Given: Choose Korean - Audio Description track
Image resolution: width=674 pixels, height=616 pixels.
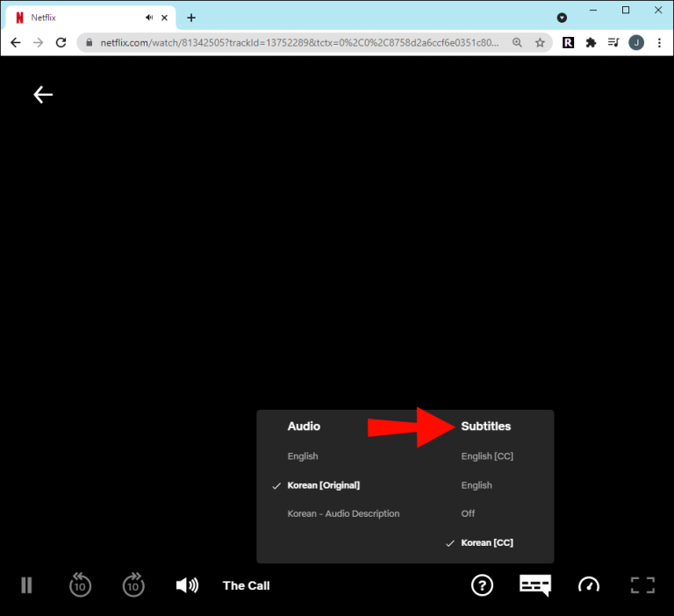Looking at the screenshot, I should pos(343,513).
